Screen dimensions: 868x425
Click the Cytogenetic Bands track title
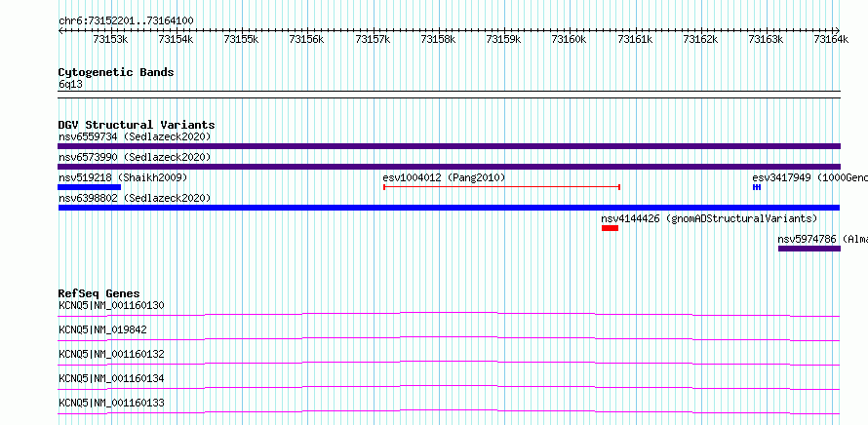[116, 72]
